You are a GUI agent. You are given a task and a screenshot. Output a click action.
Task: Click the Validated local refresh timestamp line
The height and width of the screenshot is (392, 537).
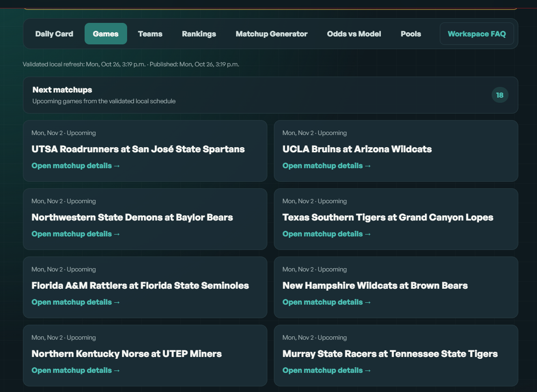tap(131, 64)
